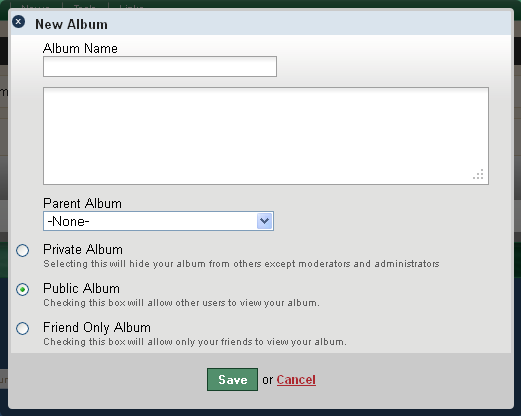Select the Private Album radio button
Image resolution: width=521 pixels, height=416 pixels.
[23, 250]
